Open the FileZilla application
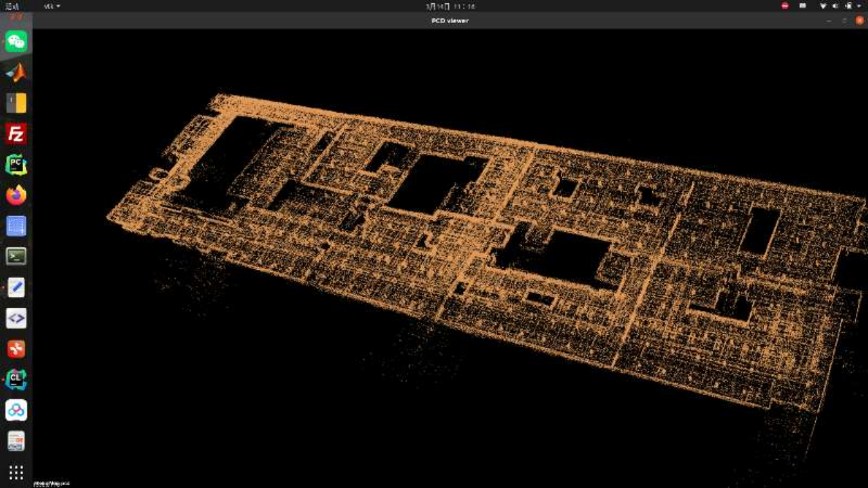The height and width of the screenshot is (488, 868). pos(16,134)
